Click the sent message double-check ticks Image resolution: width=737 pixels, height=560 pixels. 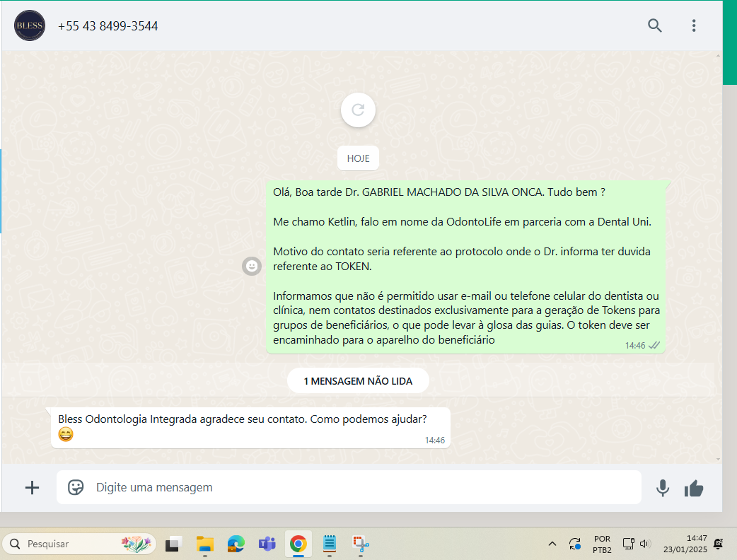[654, 345]
